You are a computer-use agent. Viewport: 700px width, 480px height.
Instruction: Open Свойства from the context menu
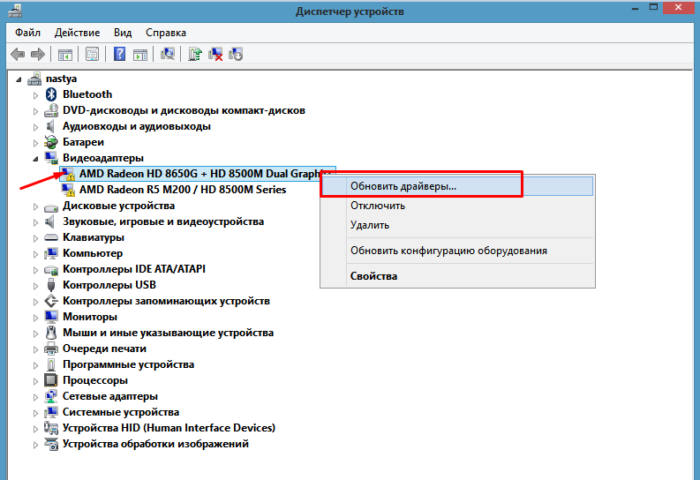(369, 276)
